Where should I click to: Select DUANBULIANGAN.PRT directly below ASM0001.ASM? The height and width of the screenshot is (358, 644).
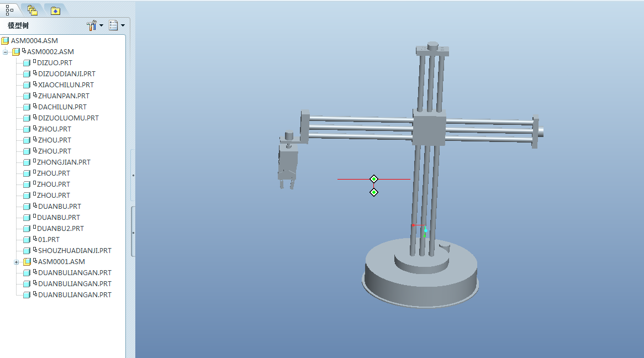coord(75,273)
